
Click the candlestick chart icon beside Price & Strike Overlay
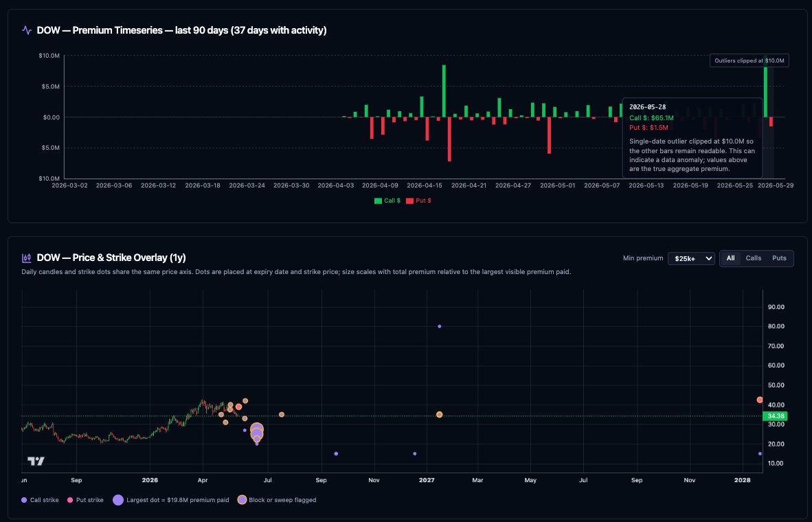[26, 258]
